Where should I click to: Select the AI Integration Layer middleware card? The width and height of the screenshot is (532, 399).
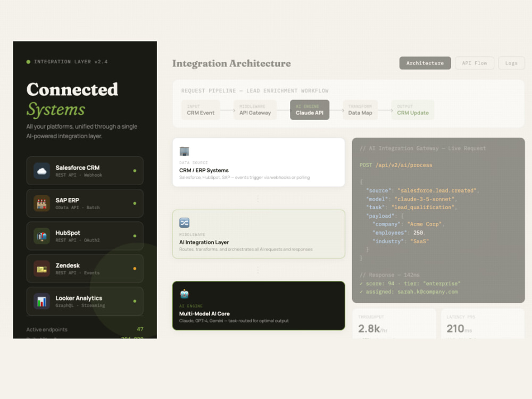(259, 234)
